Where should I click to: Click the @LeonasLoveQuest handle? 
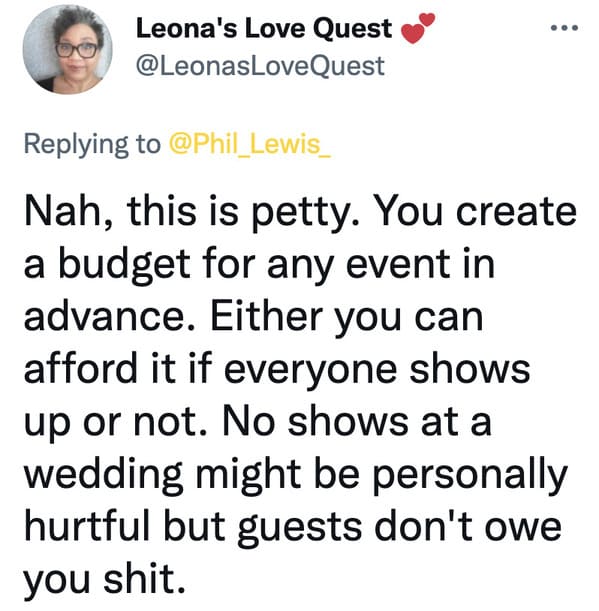(260, 66)
